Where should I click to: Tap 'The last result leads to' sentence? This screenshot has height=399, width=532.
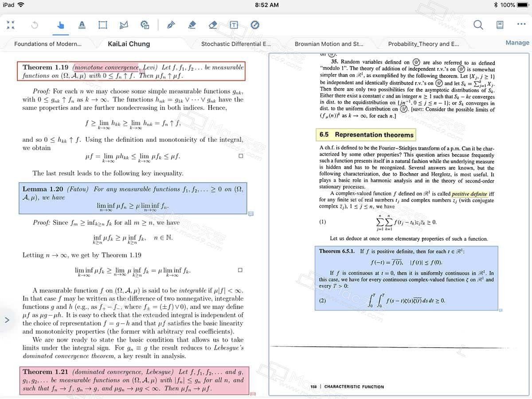point(108,173)
